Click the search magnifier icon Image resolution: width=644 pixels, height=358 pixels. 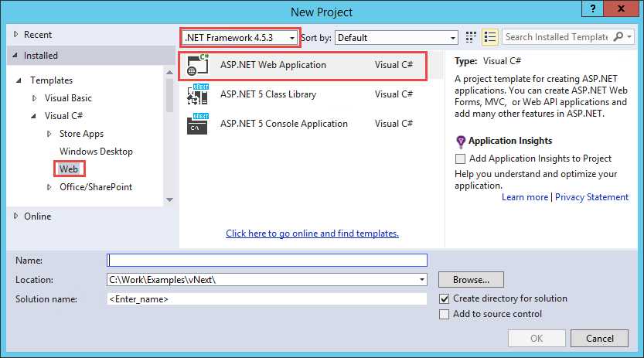point(618,37)
